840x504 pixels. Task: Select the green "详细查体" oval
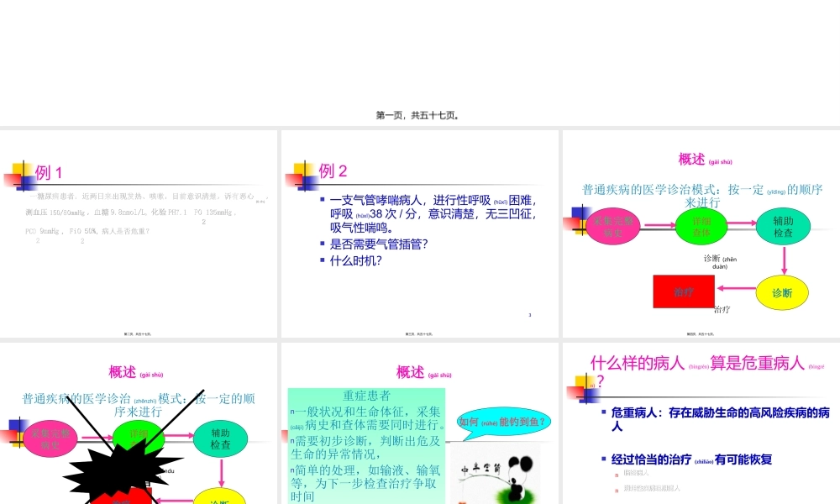[x=701, y=225]
